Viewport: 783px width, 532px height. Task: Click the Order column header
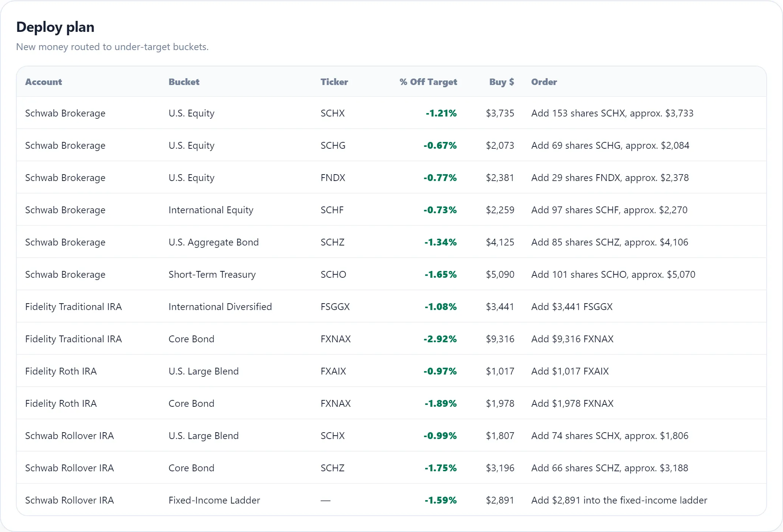click(x=544, y=82)
